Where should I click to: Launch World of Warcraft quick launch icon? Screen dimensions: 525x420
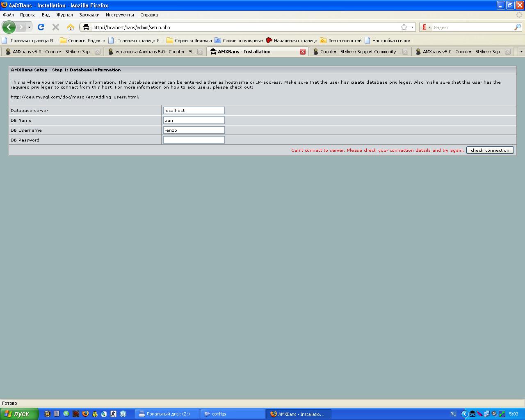click(47, 414)
